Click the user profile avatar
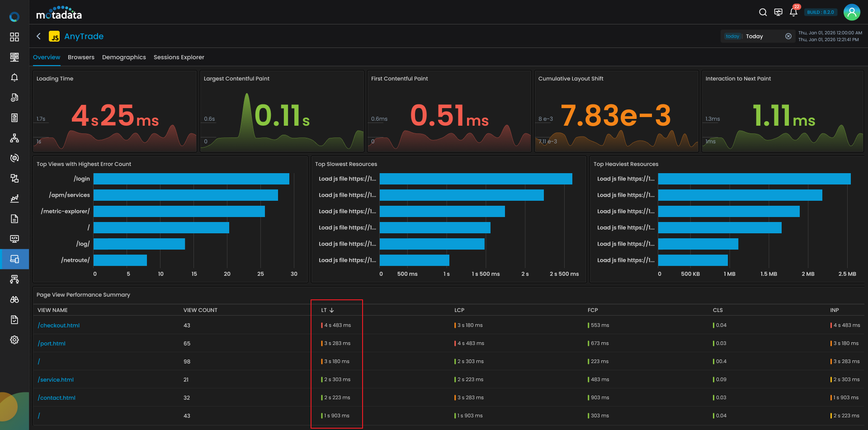The height and width of the screenshot is (430, 868). click(x=852, y=12)
